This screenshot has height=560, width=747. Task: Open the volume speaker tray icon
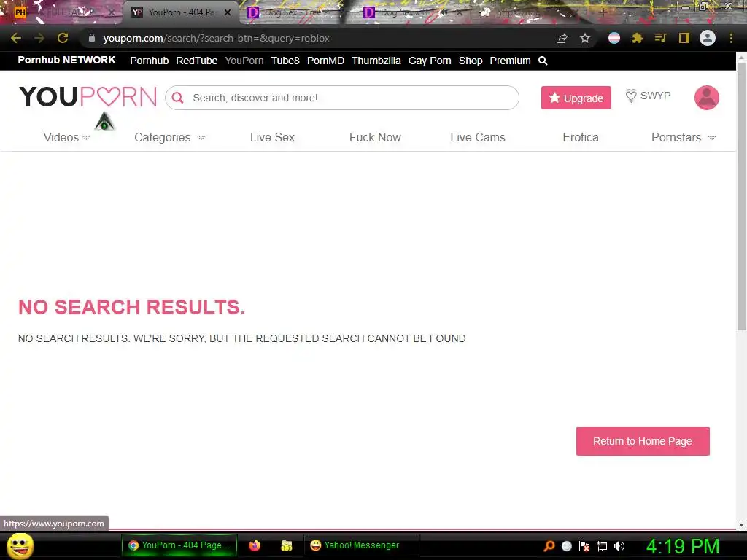pyautogui.click(x=619, y=545)
